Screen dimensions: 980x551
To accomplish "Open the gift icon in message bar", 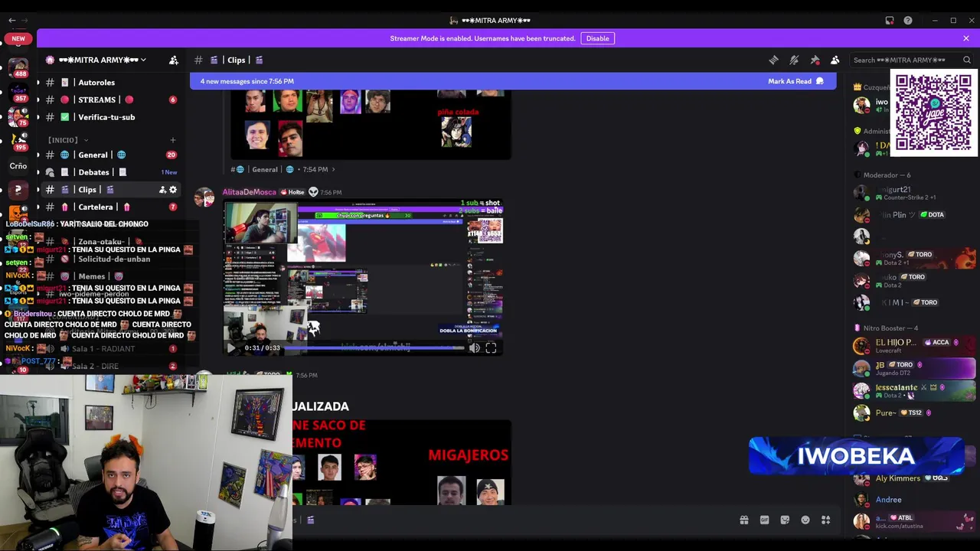I will click(743, 520).
